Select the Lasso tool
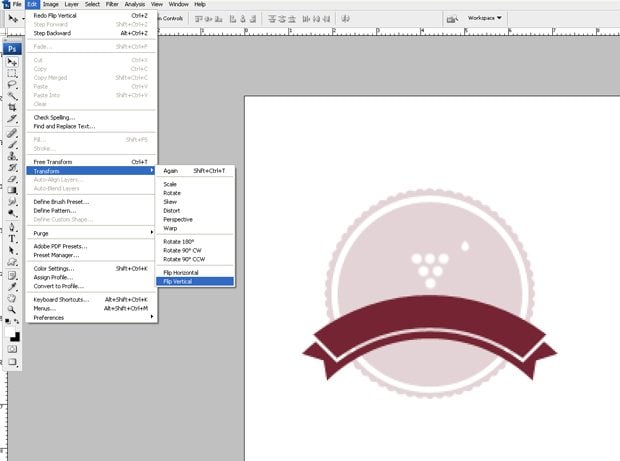This screenshot has width=620, height=461. click(13, 85)
